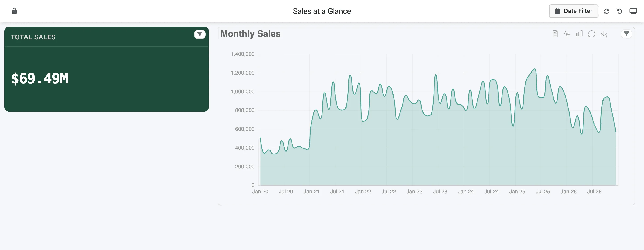Click the undo/reset arrow icon in the header

(619, 11)
